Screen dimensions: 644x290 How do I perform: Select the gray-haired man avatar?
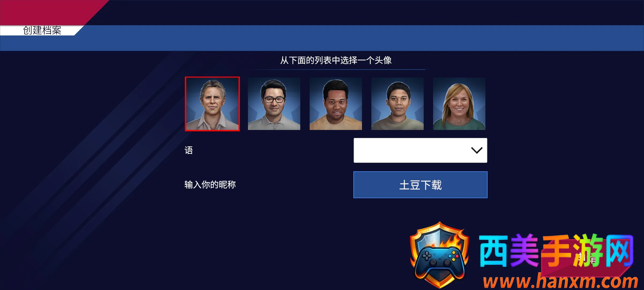(212, 104)
